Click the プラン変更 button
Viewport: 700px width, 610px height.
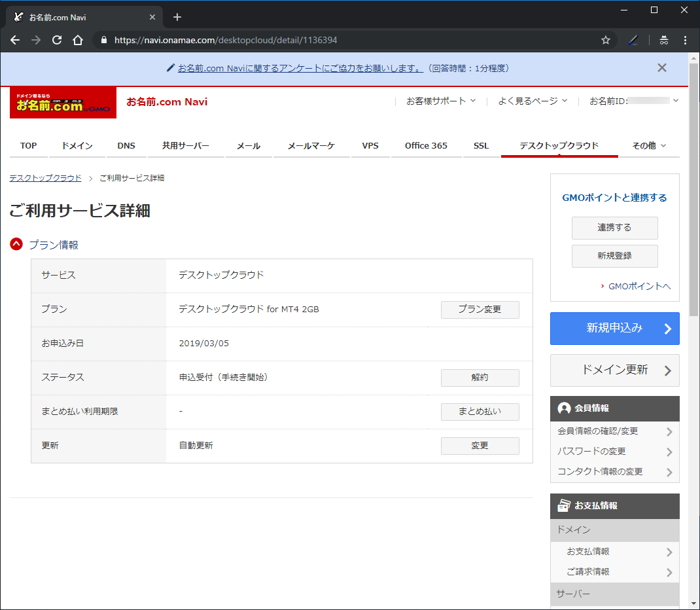coord(480,310)
